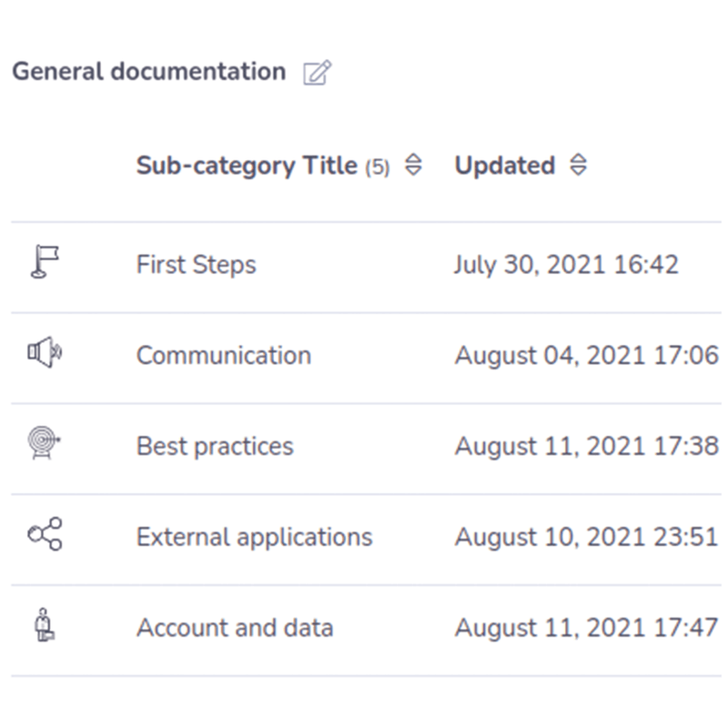Viewport: 728px width, 728px height.
Task: Select the August 11, 2021 17:47 date cell
Action: pos(587,628)
